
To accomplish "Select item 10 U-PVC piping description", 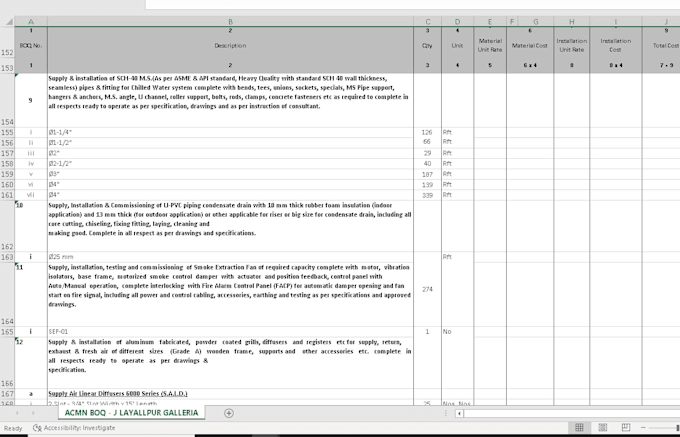I will point(230,226).
